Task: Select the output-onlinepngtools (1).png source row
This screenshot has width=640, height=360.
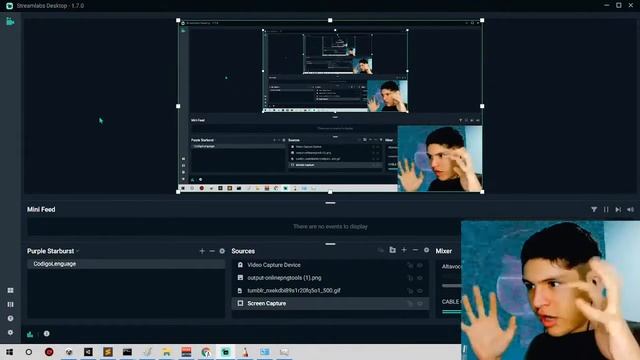Action: [x=331, y=278]
